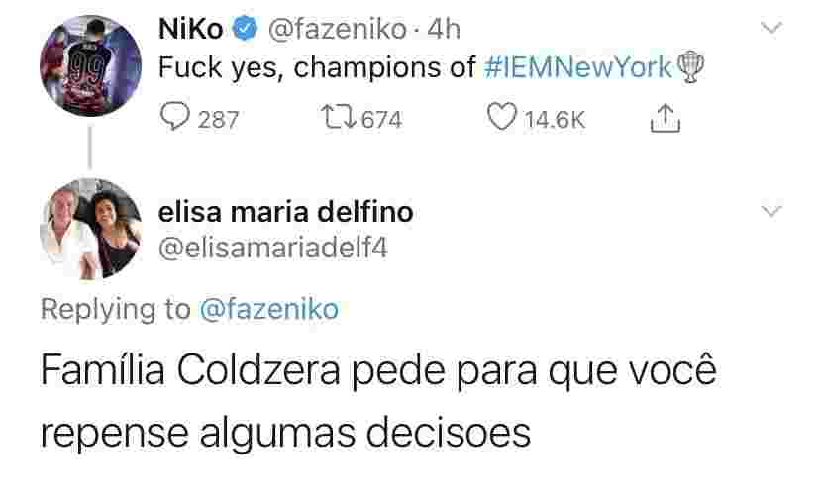
Task: Like the tweet with the heart icon
Action: (x=503, y=119)
